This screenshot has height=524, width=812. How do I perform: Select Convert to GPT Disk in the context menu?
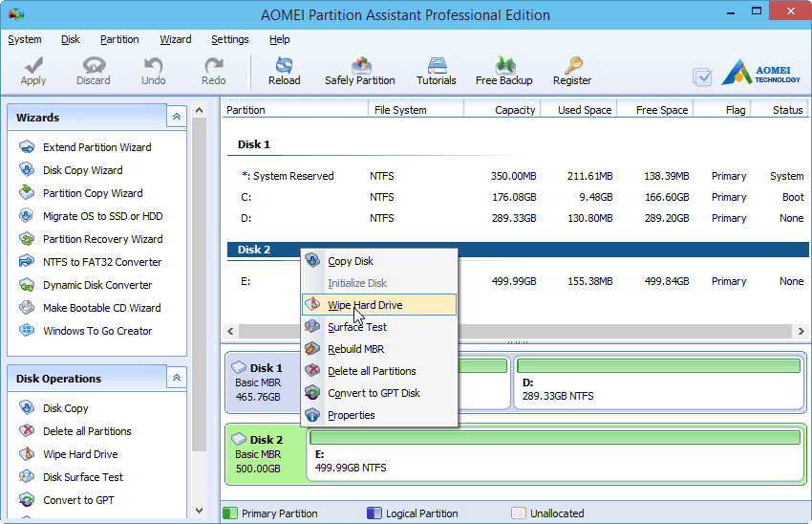(x=374, y=393)
